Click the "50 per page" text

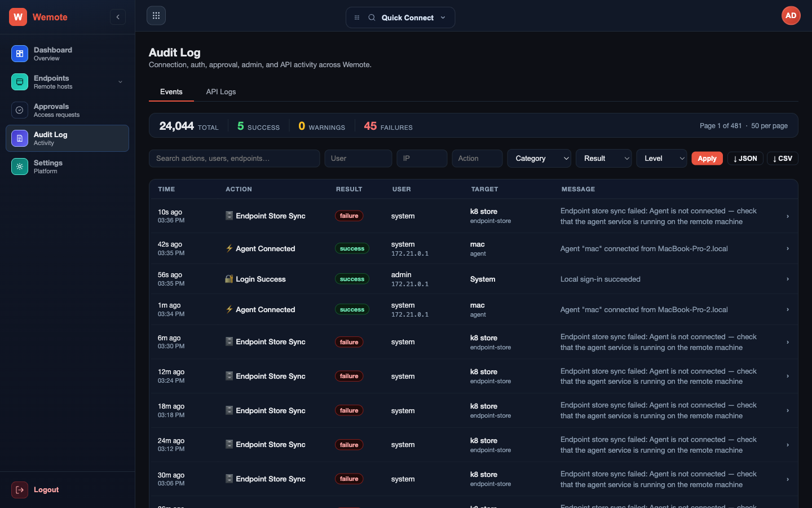click(x=769, y=126)
